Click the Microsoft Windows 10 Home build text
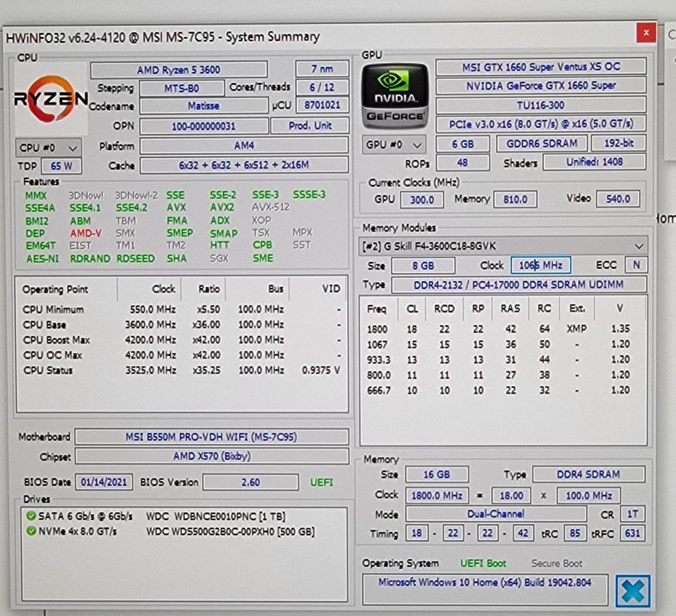The width and height of the screenshot is (676, 616). (x=484, y=582)
